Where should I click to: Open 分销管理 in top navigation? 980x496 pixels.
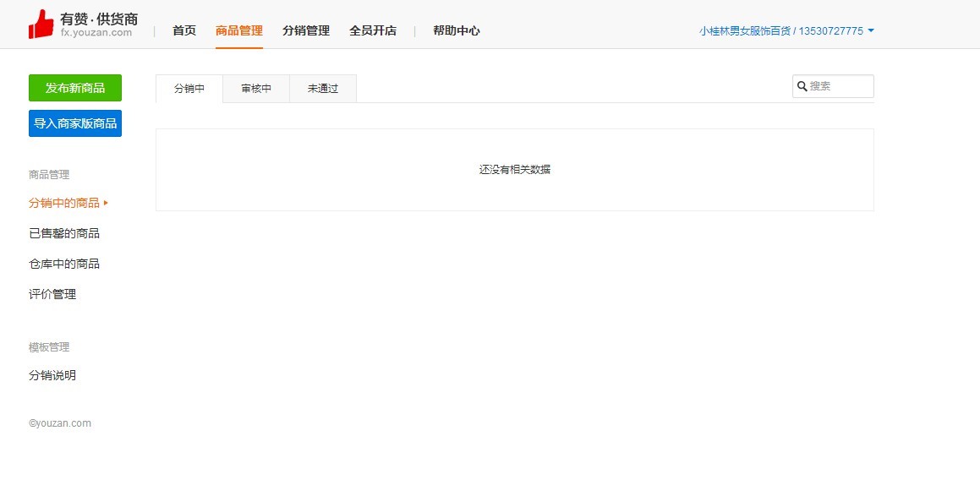point(305,30)
